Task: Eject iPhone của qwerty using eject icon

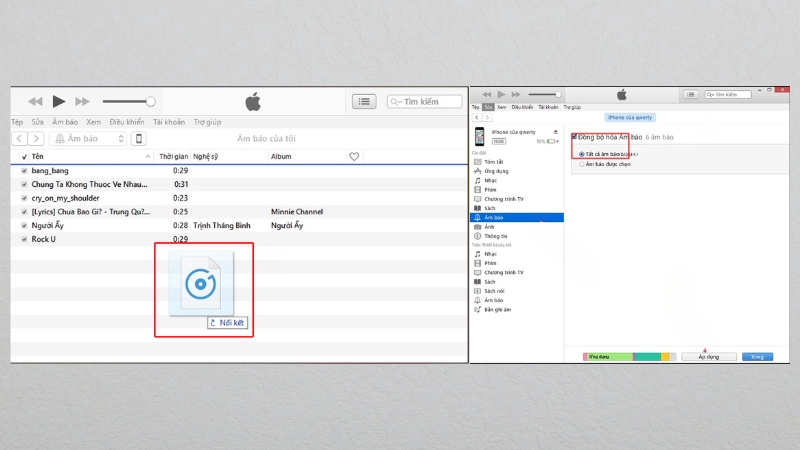Action: click(x=556, y=132)
